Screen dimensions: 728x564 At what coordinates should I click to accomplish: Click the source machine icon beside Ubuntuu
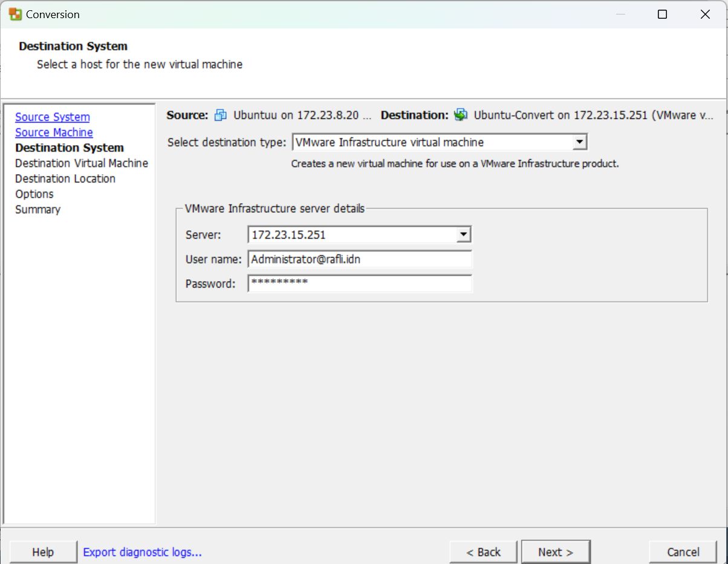221,115
